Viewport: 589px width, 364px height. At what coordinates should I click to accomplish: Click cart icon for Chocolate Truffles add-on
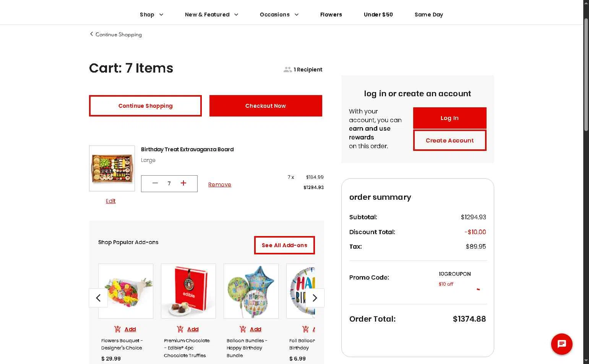pos(180,329)
